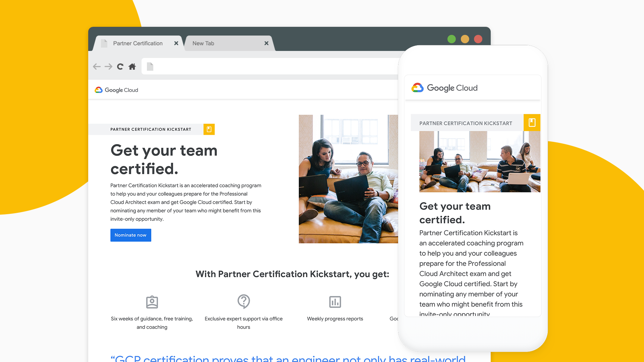
Task: Close the Partner Certification tab
Action: click(x=176, y=43)
